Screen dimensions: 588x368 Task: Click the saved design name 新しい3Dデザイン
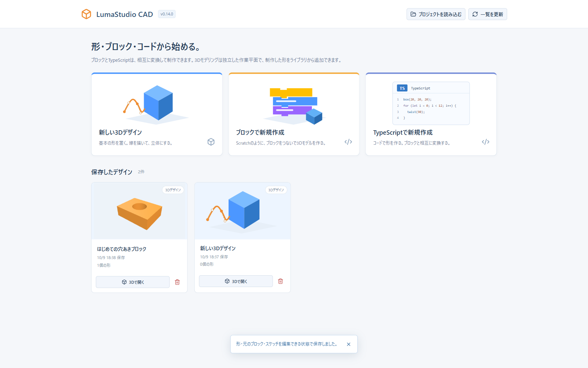click(218, 248)
